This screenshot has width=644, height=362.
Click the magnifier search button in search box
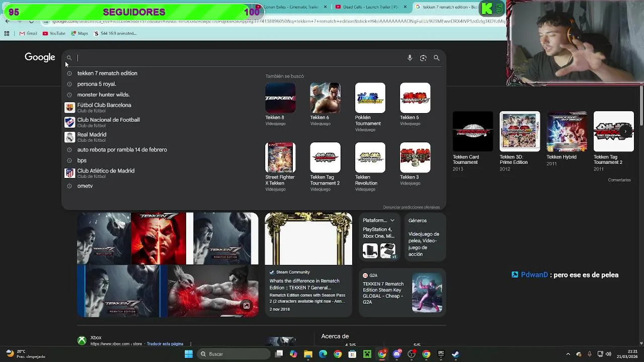(x=437, y=58)
